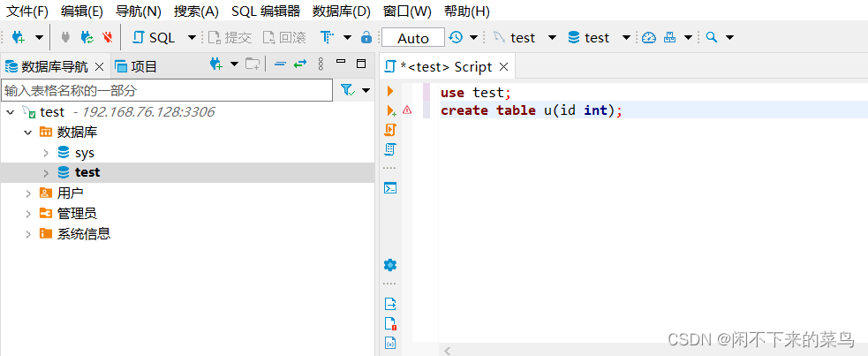This screenshot has width=868, height=356.
Task: Toggle the blue lock read-only icon
Action: (x=366, y=37)
